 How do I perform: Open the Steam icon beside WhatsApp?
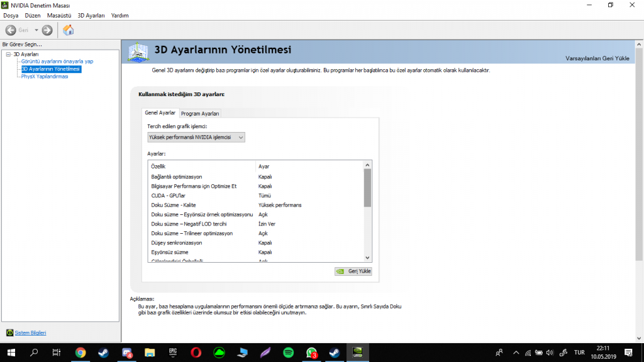[335, 353]
